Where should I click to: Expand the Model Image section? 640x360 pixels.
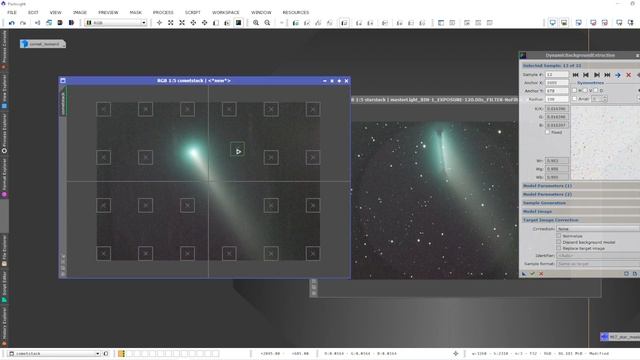(x=580, y=211)
